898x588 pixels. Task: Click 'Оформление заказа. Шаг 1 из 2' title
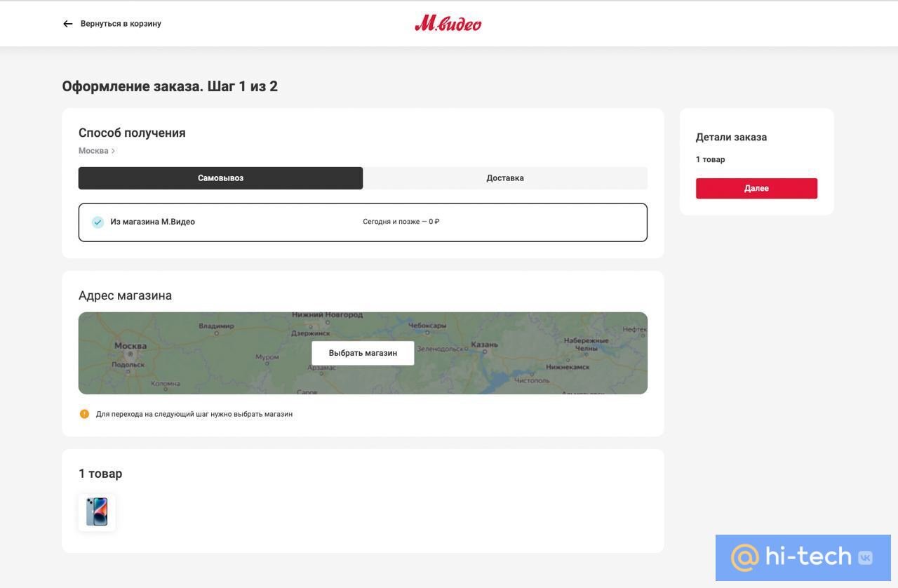(170, 86)
